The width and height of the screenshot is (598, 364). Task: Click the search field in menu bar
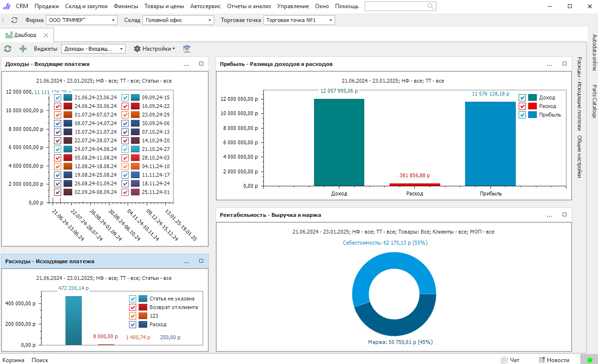pos(396,6)
